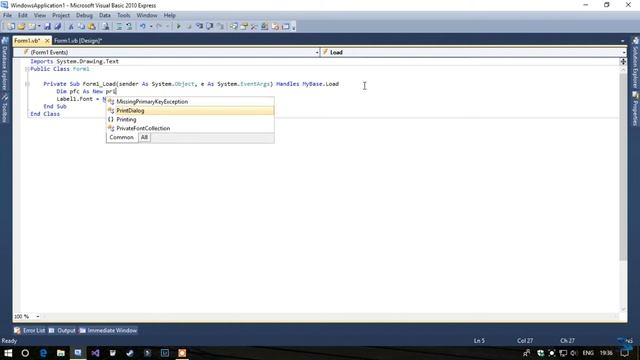Click the Uncomment selected lines icon
Screen dimensions: 640x360
pyautogui.click(x=129, y=27)
